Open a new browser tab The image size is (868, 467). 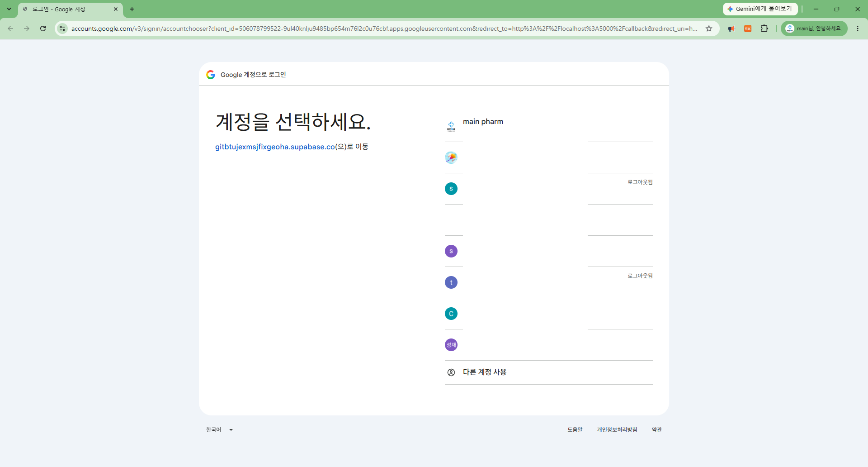132,9
